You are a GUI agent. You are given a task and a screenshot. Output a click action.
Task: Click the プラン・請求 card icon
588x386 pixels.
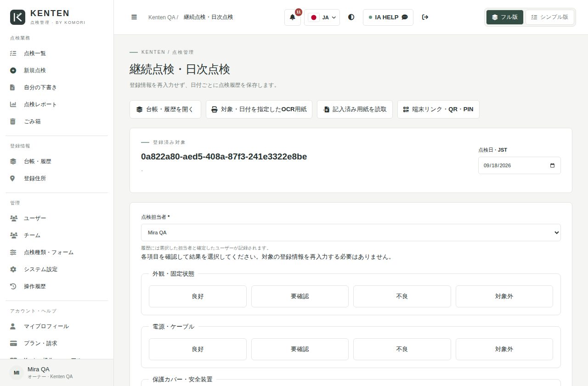pyautogui.click(x=13, y=343)
